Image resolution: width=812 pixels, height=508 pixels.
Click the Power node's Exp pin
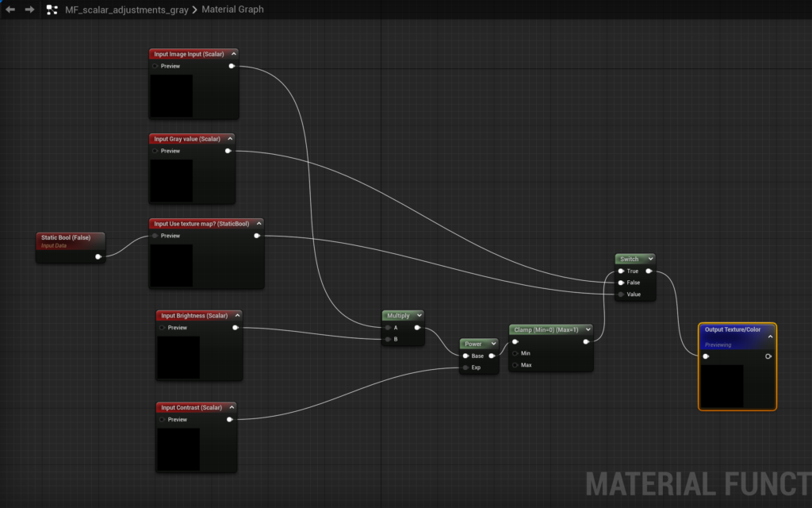click(465, 368)
